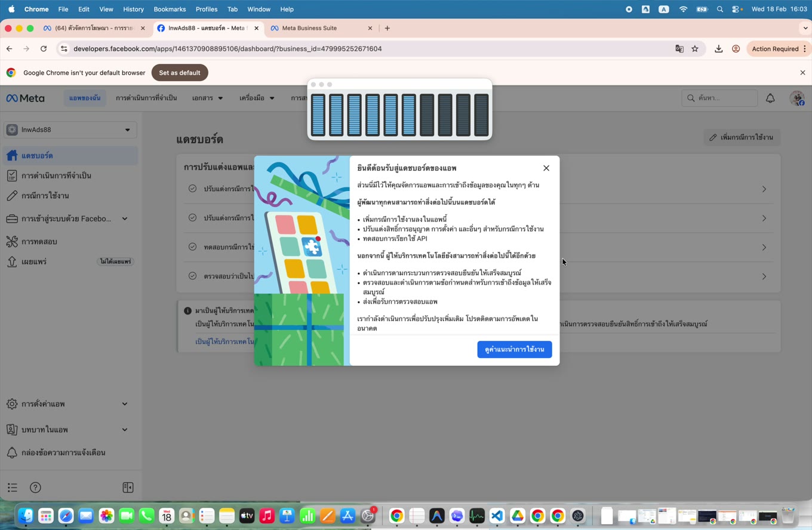Go back to previous page
812x530 pixels.
coord(10,49)
